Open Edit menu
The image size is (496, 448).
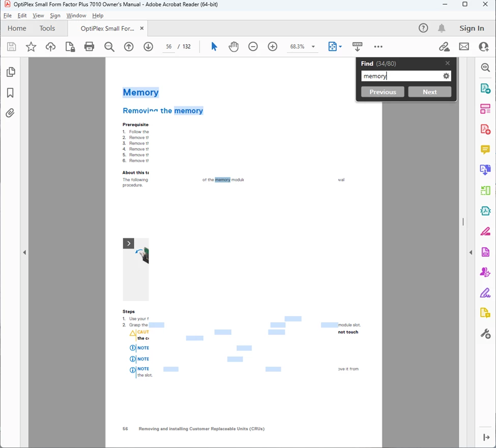(x=22, y=15)
